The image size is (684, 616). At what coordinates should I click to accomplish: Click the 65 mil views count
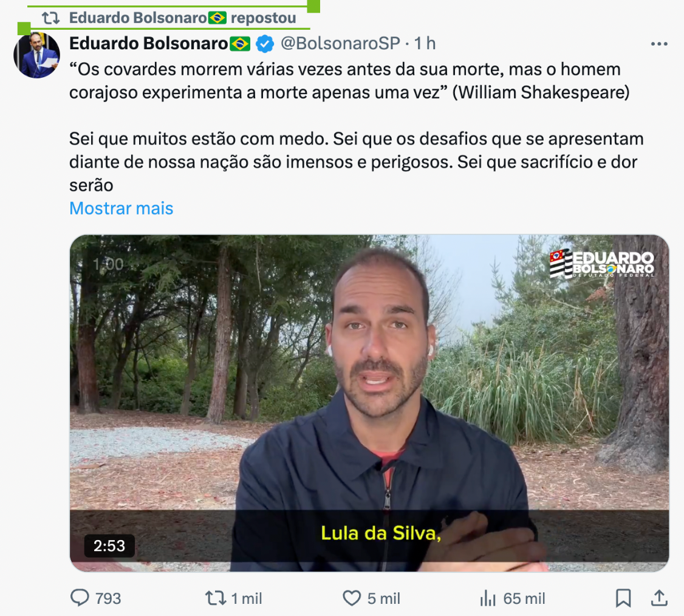[524, 598]
